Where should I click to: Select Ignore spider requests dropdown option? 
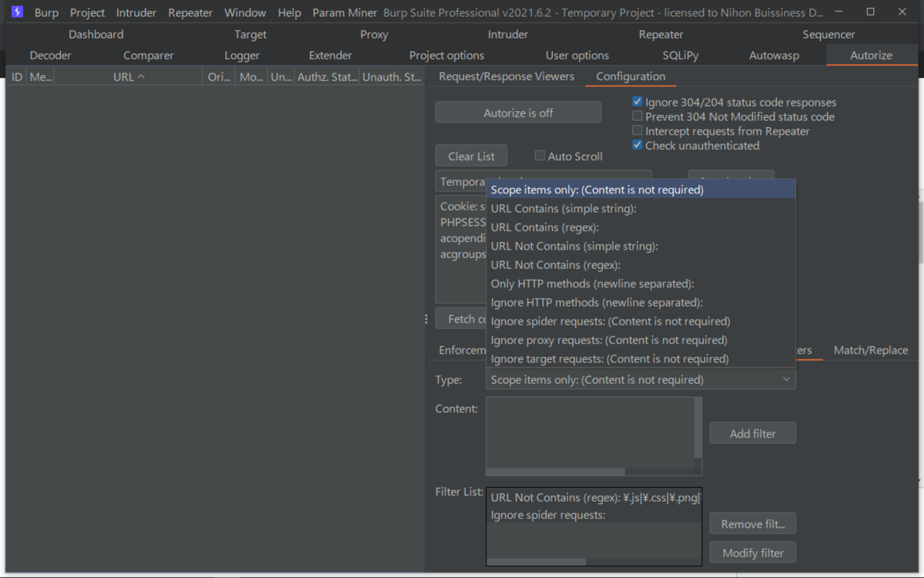pos(641,321)
